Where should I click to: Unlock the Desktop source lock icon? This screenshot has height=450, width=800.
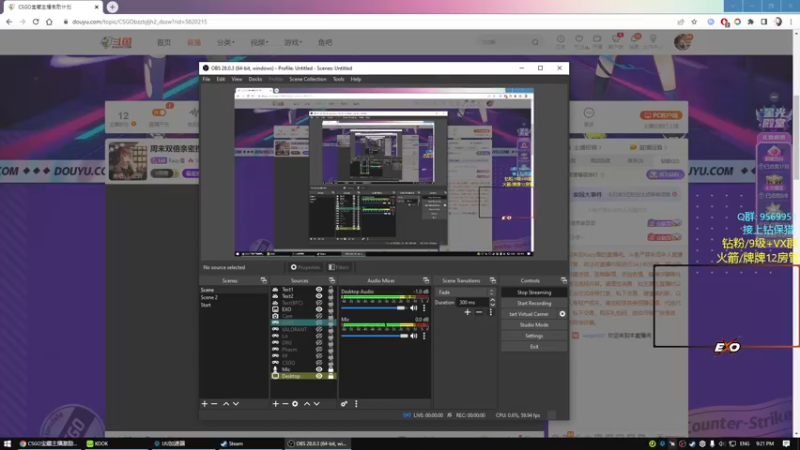click(331, 376)
